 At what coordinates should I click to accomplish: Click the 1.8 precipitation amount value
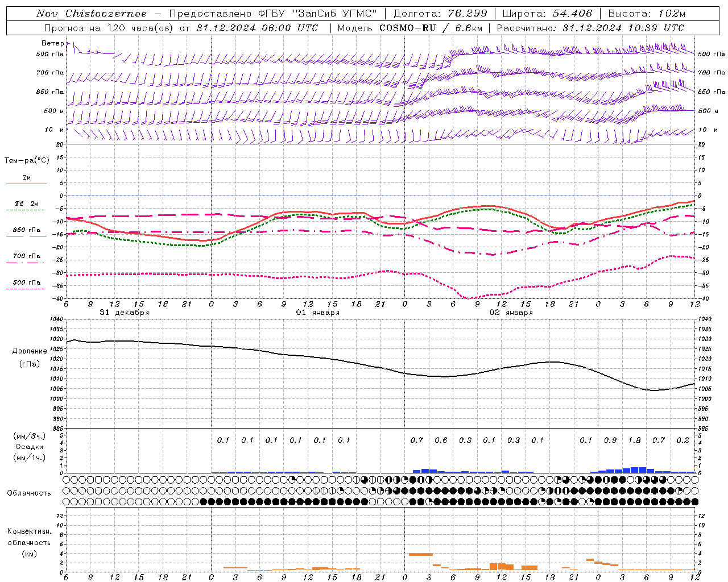click(x=634, y=440)
